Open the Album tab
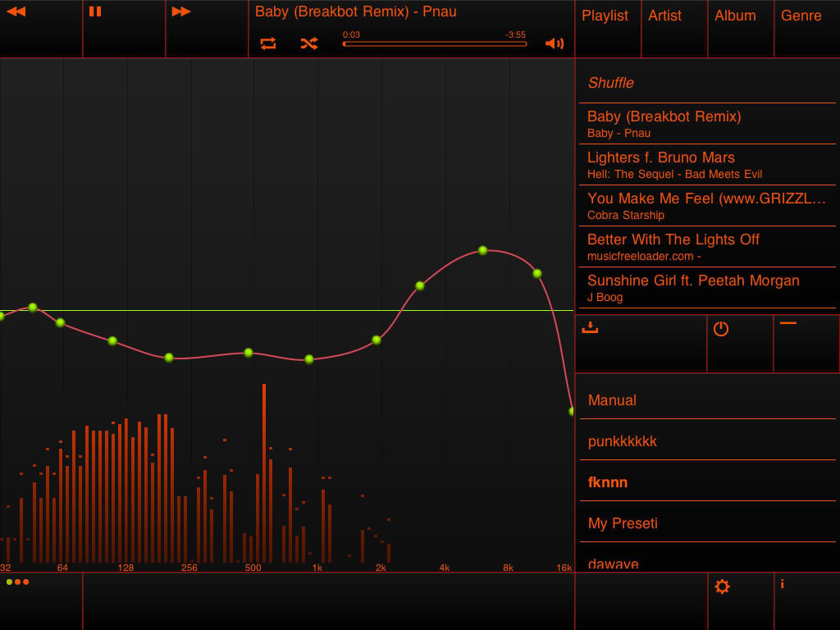Screen dimensions: 840x630 point(741,29)
